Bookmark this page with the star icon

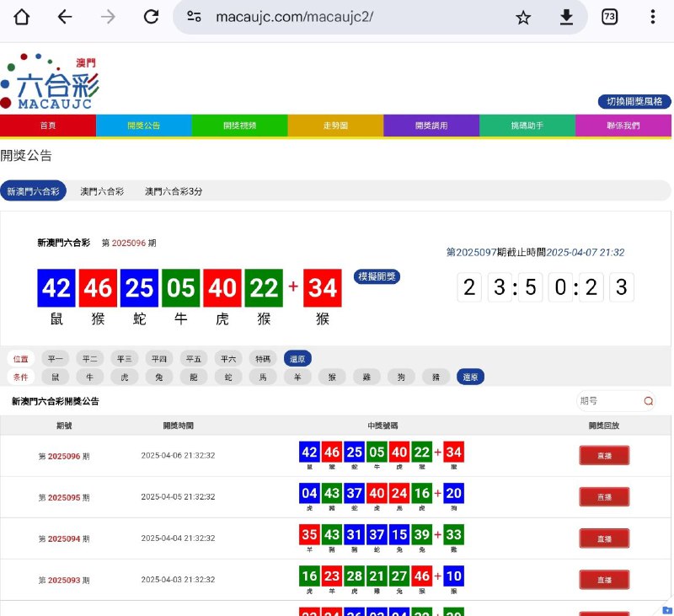523,18
